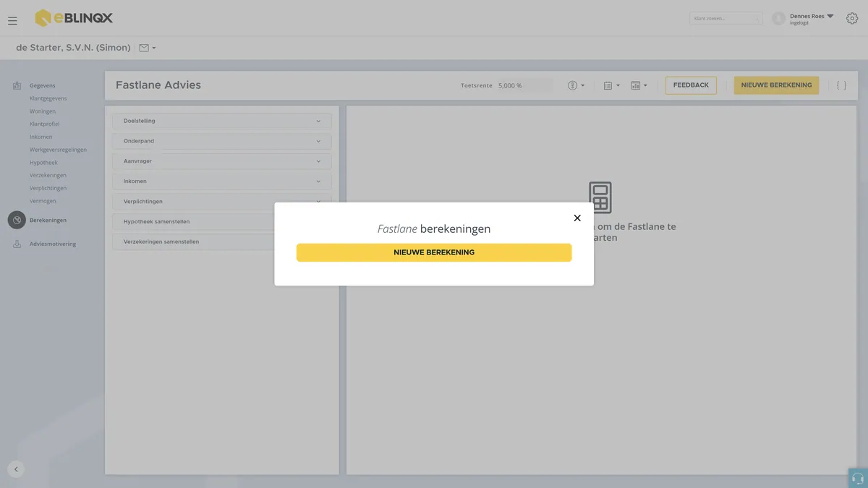
Task: Open Verzekeringen in the sidebar
Action: pyautogui.click(x=48, y=176)
